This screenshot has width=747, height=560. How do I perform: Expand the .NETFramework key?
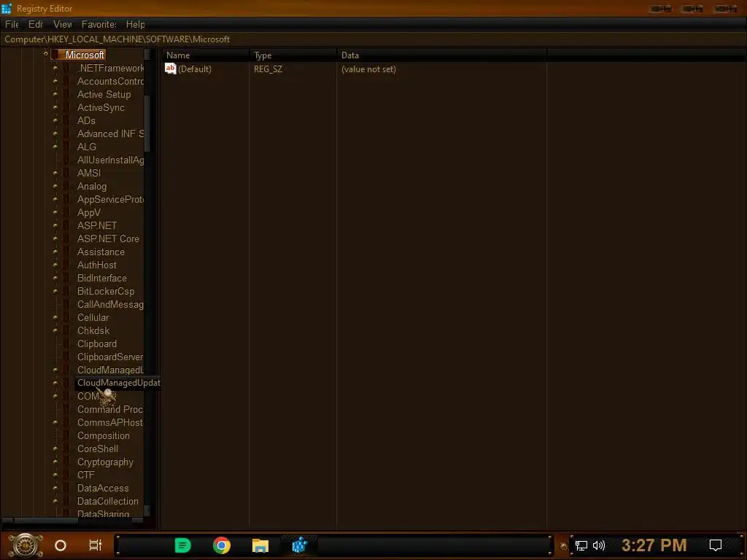55,68
